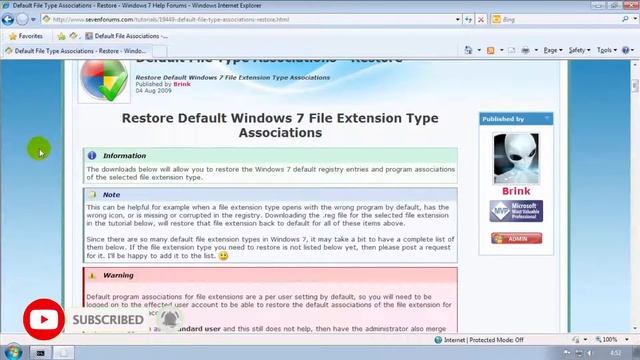Viewport: 640px width, 360px height.
Task: Click the Windows 7 checkmark tutorial thumbnail
Action: point(104,80)
